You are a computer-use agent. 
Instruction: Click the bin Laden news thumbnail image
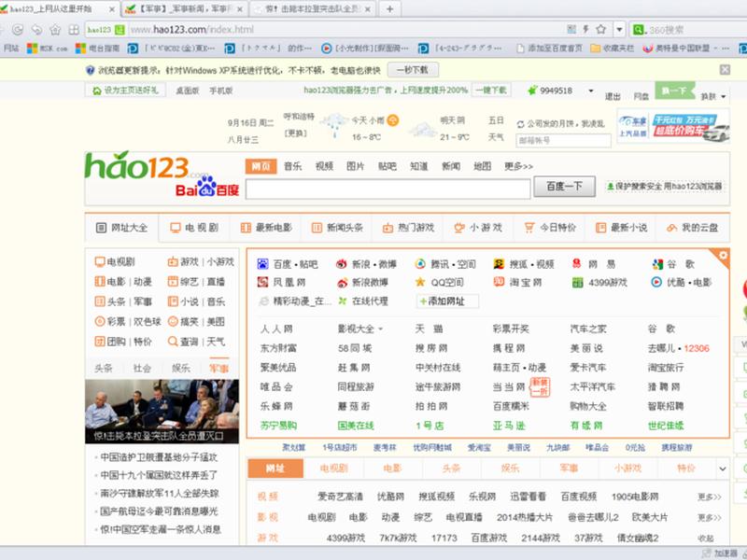point(162,412)
